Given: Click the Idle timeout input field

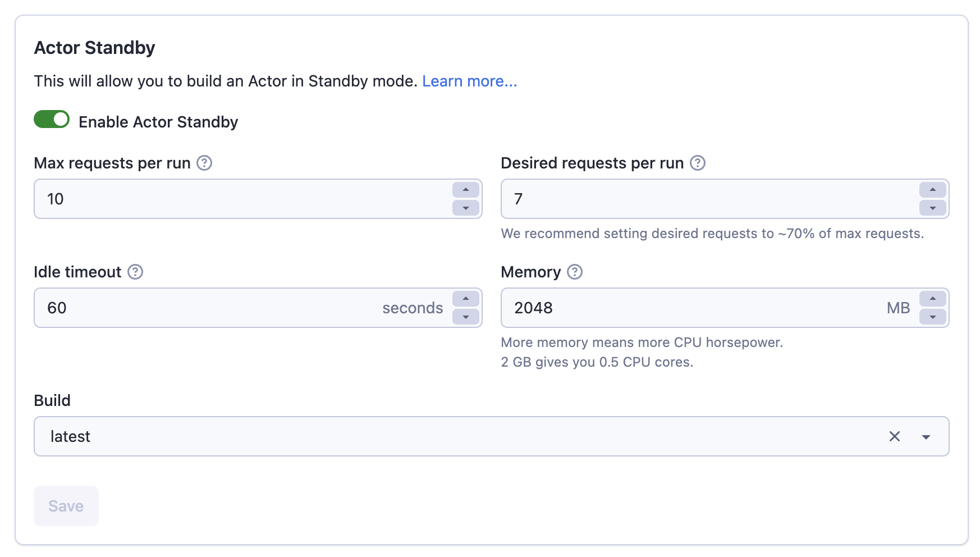Looking at the screenshot, I should (208, 308).
